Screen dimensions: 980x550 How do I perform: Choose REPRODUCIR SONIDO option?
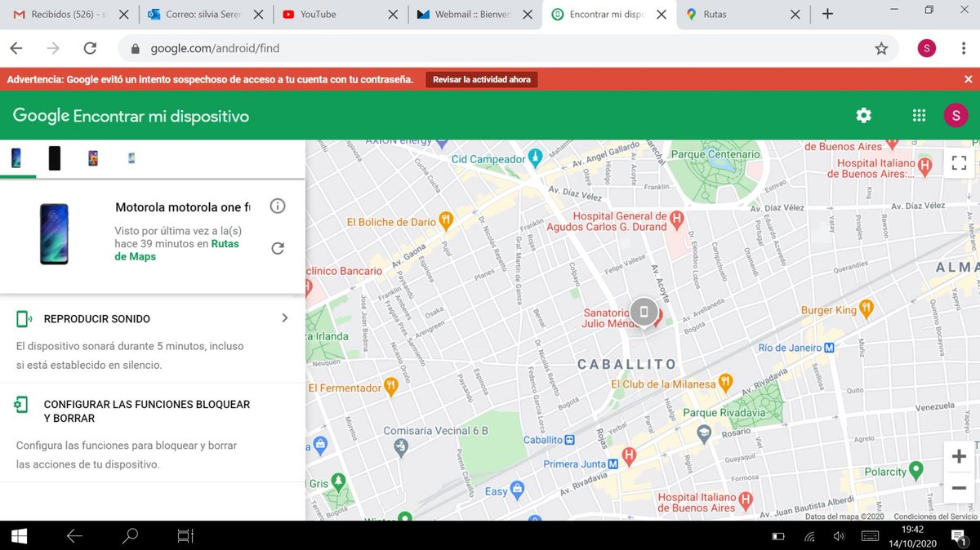[x=97, y=319]
